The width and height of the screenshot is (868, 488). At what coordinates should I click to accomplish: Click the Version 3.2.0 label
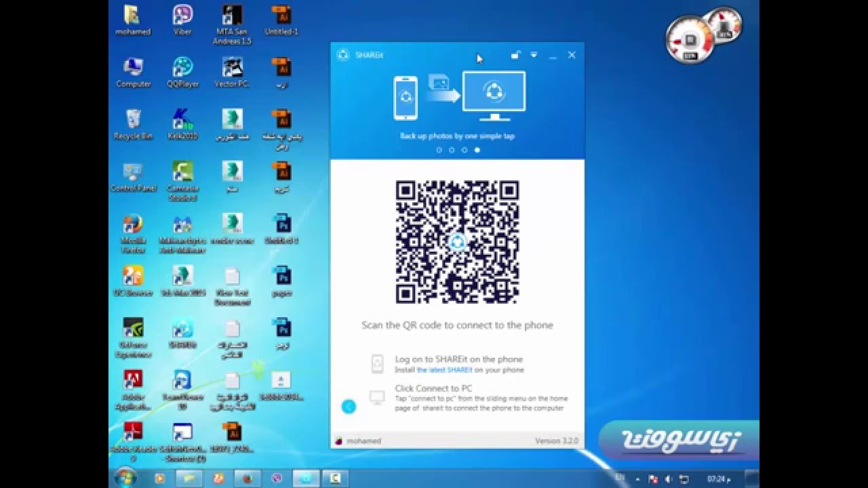pyautogui.click(x=557, y=441)
